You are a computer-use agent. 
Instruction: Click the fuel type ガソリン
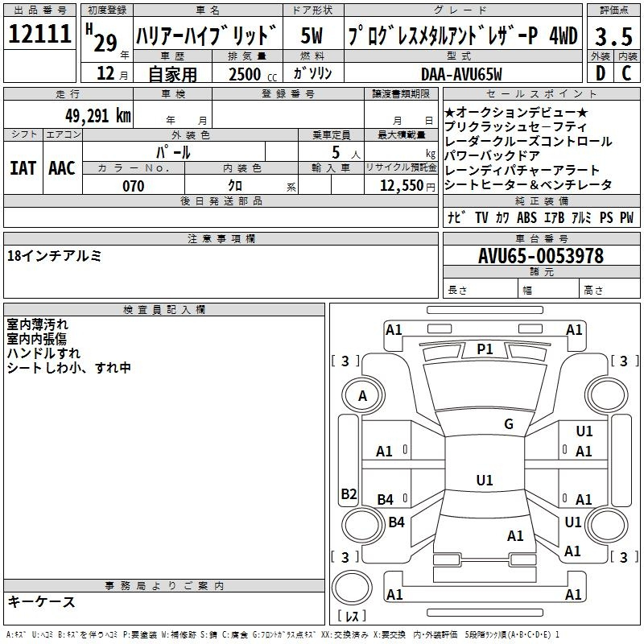(x=312, y=73)
